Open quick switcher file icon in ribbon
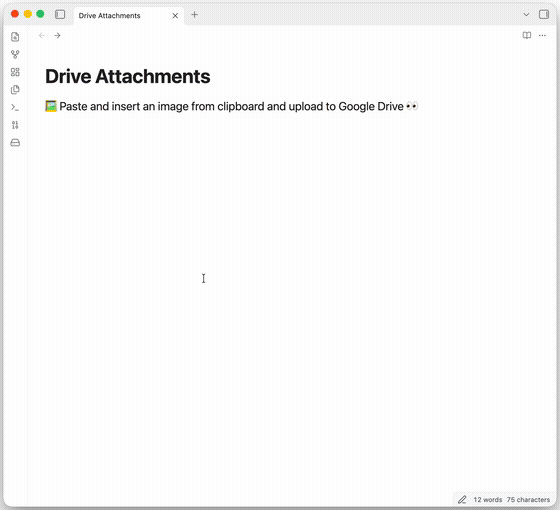This screenshot has height=510, width=560. coord(15,37)
